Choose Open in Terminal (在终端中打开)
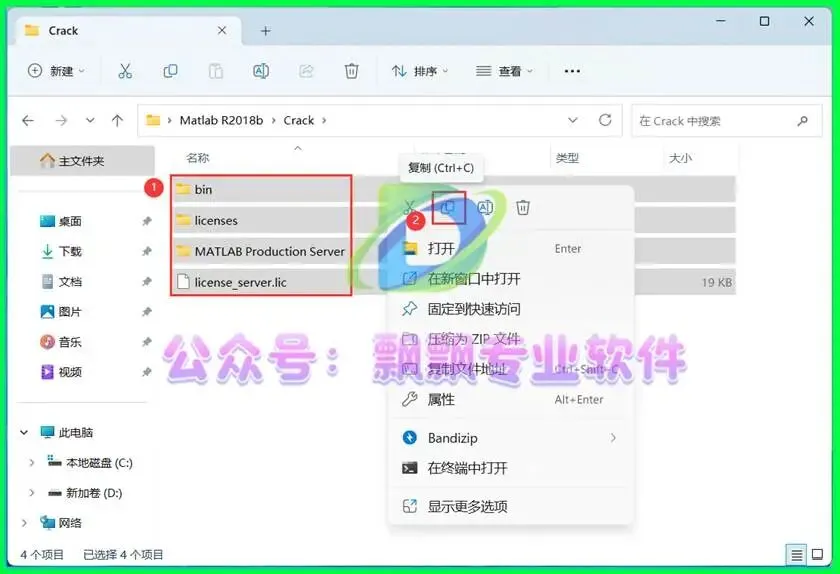Image resolution: width=840 pixels, height=574 pixels. (x=511, y=468)
